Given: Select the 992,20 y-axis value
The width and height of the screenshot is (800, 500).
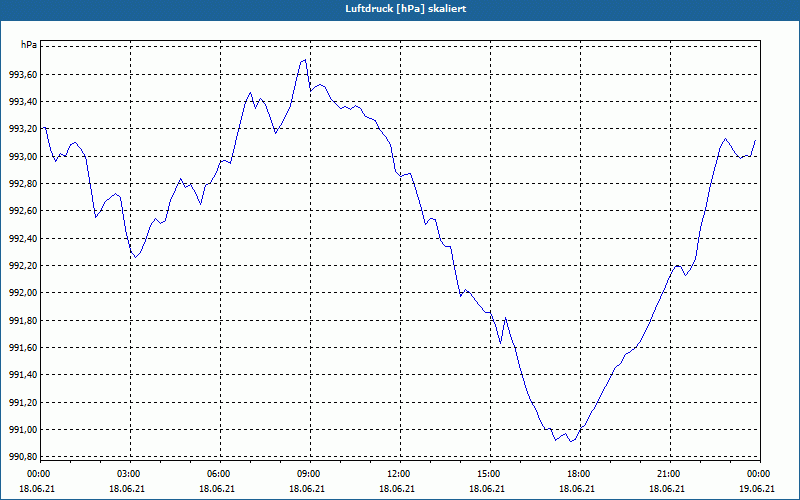Looking at the screenshot, I should (x=22, y=266).
